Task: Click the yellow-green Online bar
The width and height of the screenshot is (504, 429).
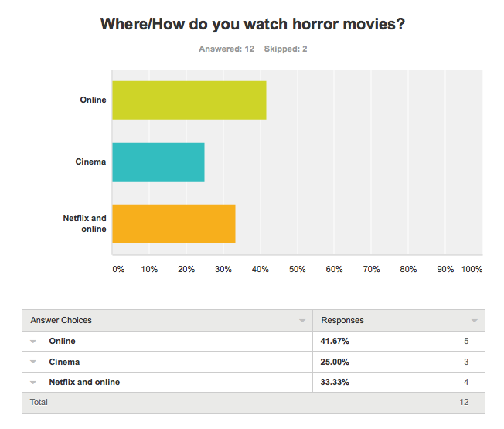Action: click(189, 100)
